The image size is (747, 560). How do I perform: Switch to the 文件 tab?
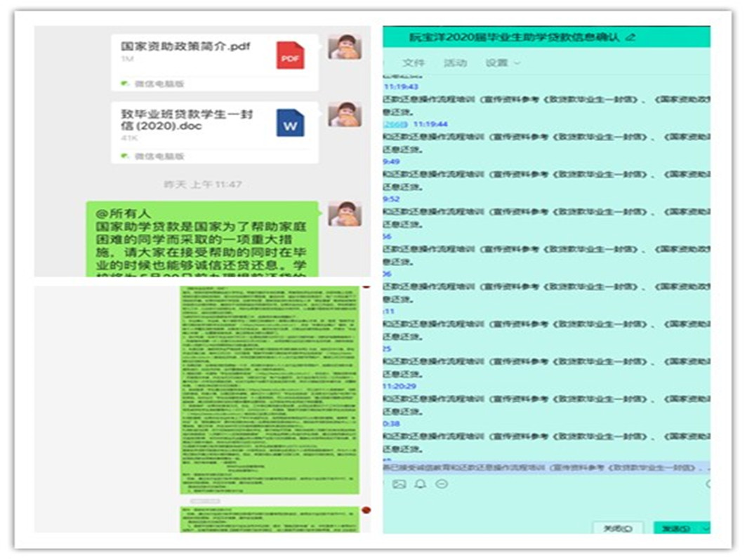tap(414, 63)
